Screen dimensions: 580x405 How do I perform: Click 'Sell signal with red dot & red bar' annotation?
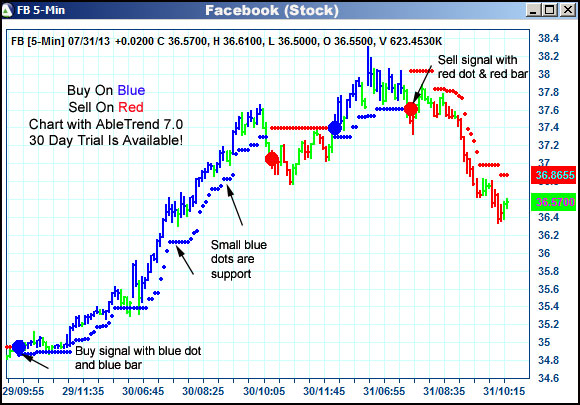click(x=483, y=67)
